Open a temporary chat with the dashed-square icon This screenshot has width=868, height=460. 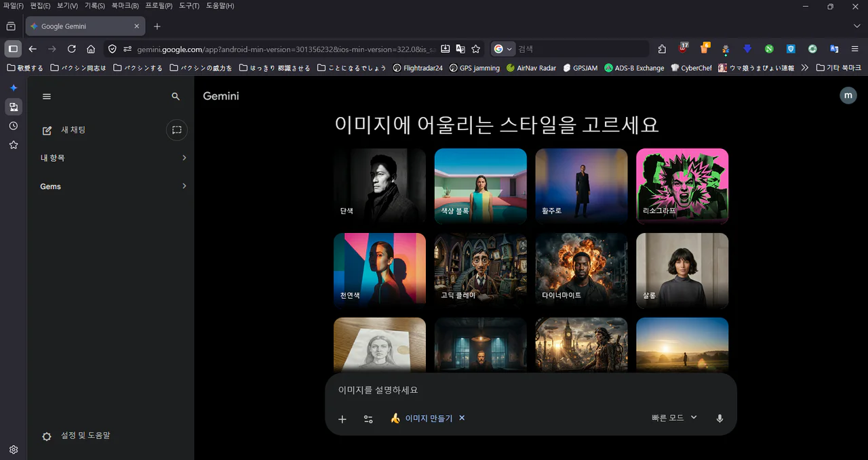177,130
